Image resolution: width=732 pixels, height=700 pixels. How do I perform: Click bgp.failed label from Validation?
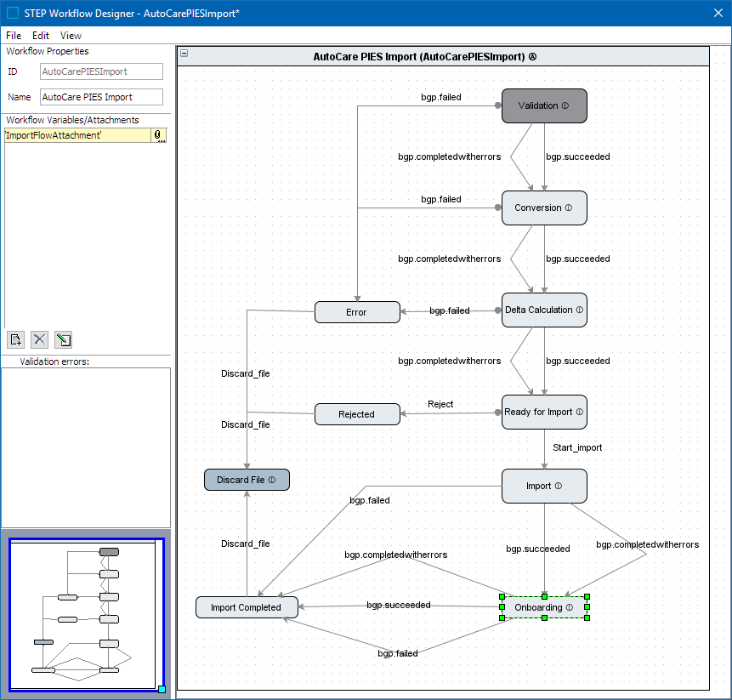pyautogui.click(x=441, y=97)
